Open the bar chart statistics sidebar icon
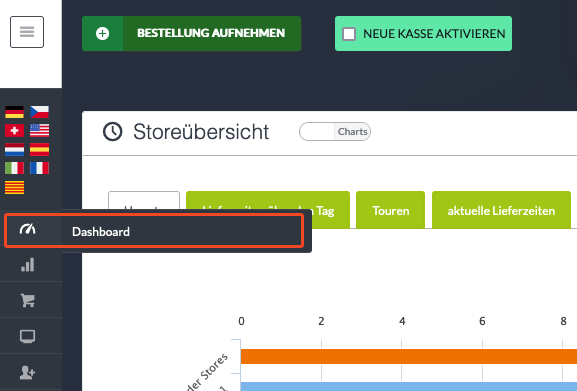577x391 pixels. (x=28, y=264)
